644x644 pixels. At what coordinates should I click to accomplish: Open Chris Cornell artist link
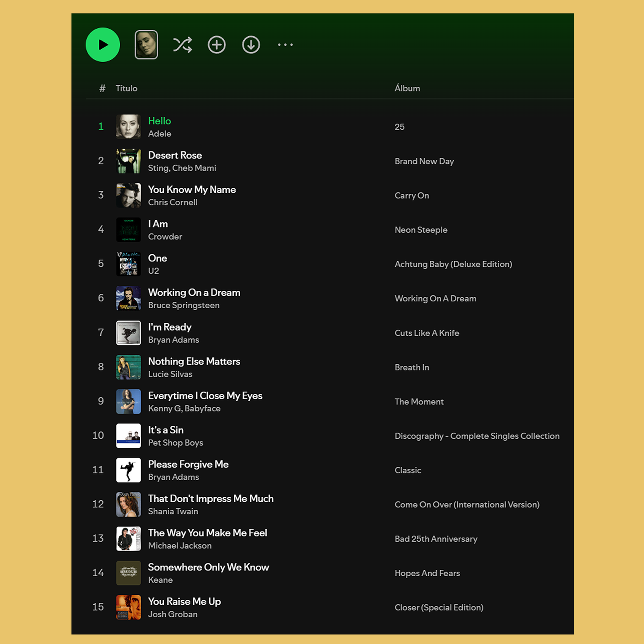(x=173, y=202)
